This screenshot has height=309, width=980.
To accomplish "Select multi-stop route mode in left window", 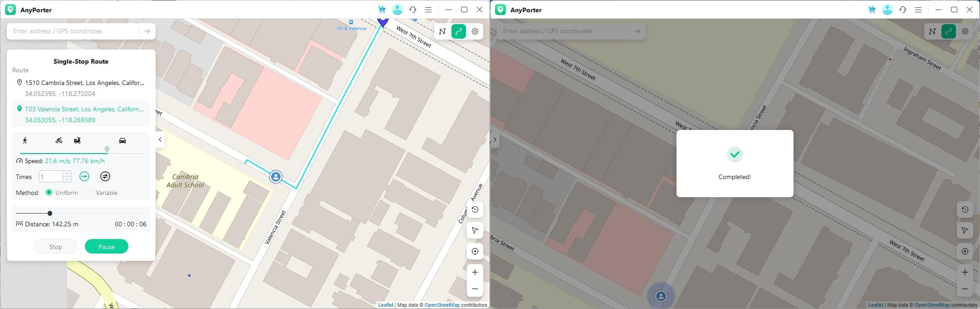I will pos(442,31).
